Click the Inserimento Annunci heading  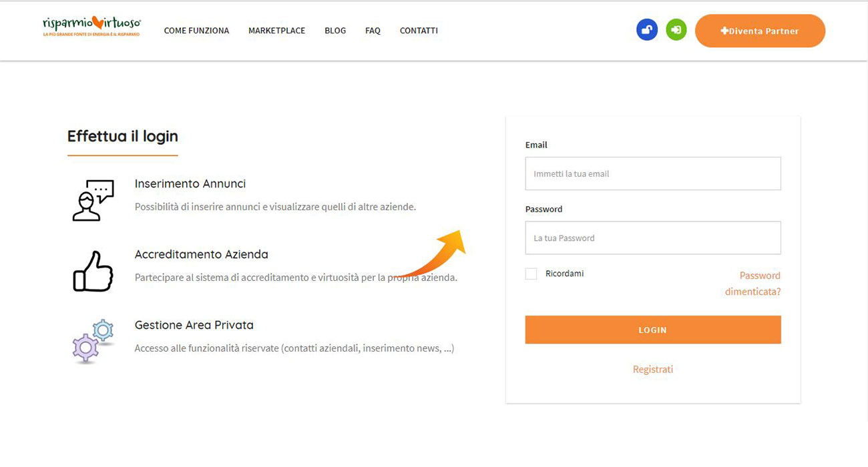pyautogui.click(x=190, y=183)
